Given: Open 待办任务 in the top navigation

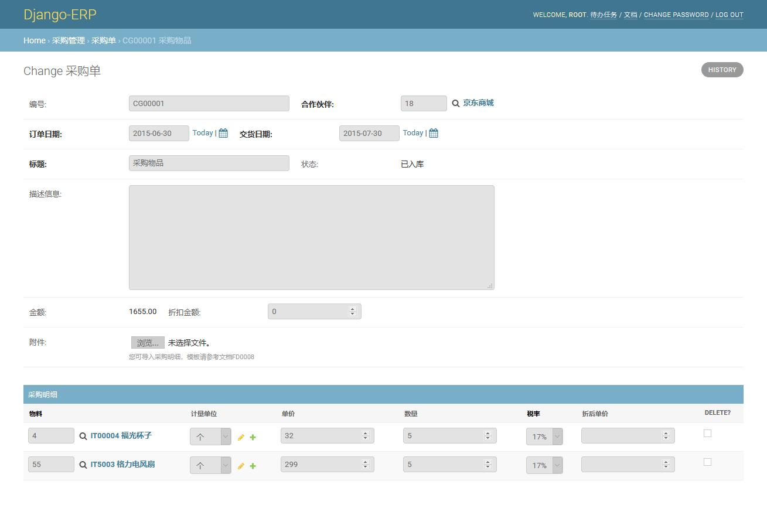Looking at the screenshot, I should tap(604, 15).
